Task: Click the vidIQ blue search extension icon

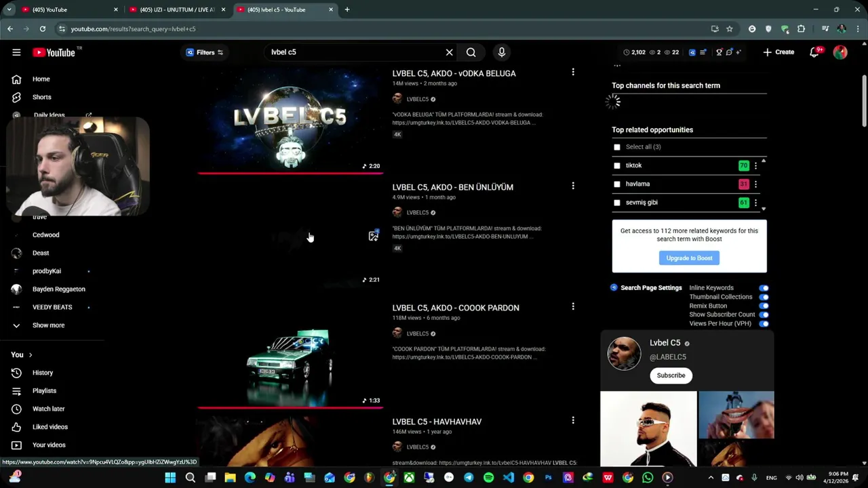Action: click(692, 52)
